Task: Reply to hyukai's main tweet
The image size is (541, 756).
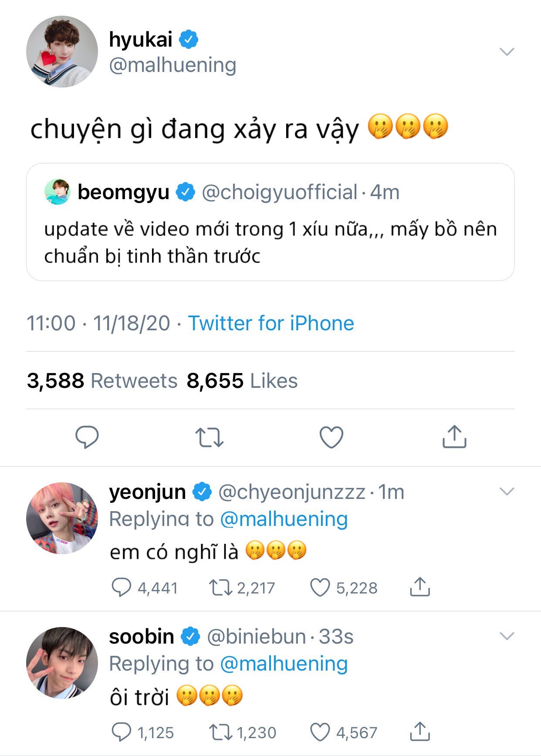Action: click(87, 437)
